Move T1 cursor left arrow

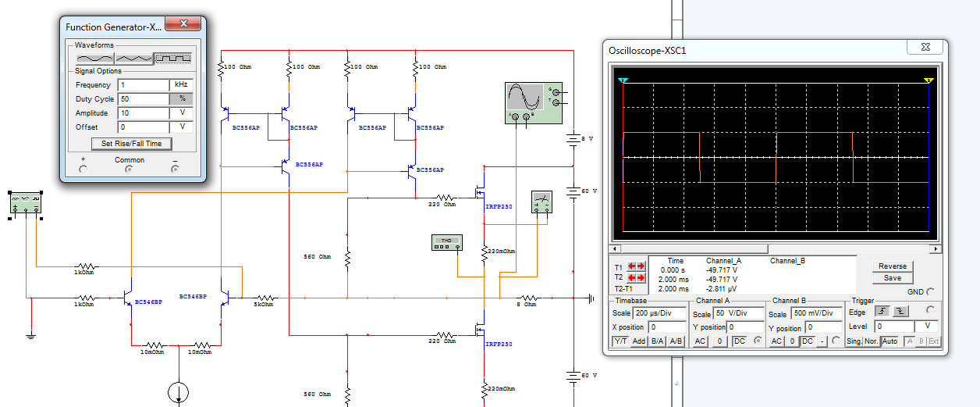point(632,266)
